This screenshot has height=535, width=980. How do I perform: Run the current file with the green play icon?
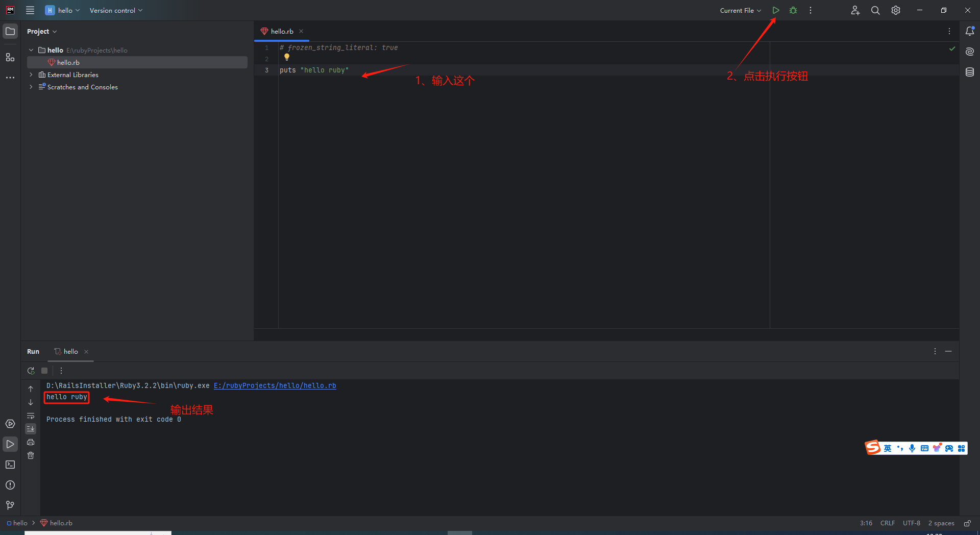(x=776, y=10)
